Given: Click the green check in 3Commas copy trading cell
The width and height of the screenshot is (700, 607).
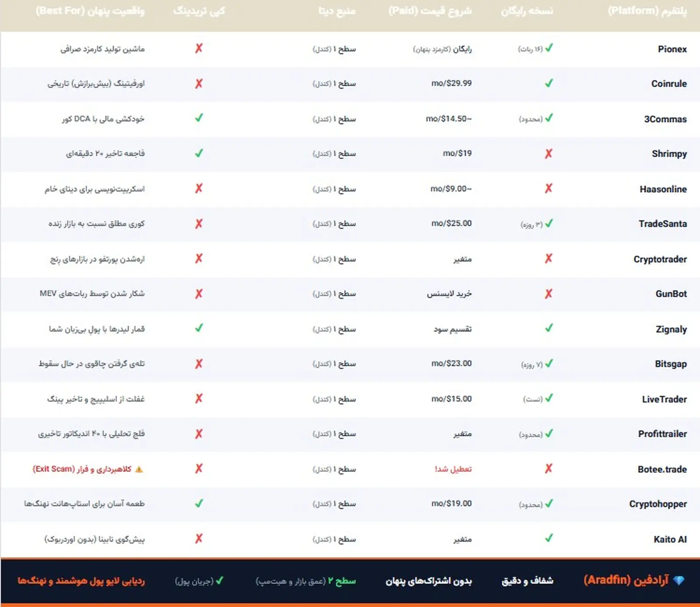Looking at the screenshot, I should click(x=199, y=118).
